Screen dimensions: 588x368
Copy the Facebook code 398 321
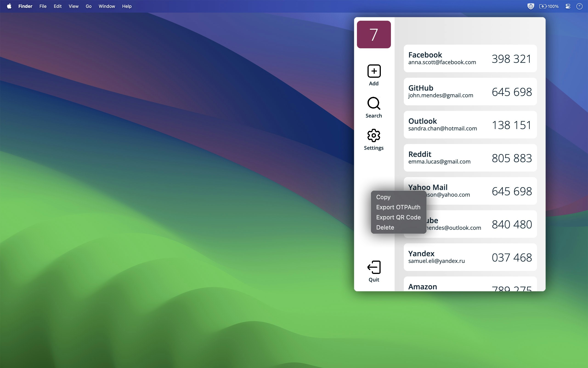(512, 59)
